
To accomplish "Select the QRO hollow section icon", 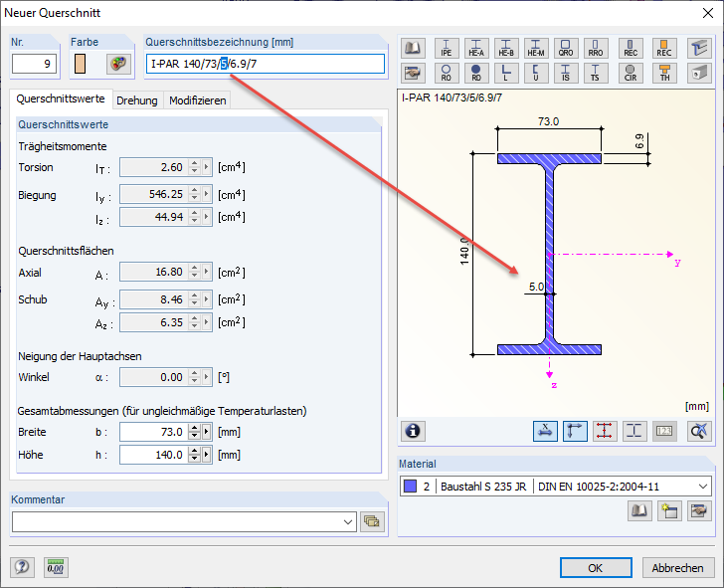I will [566, 48].
